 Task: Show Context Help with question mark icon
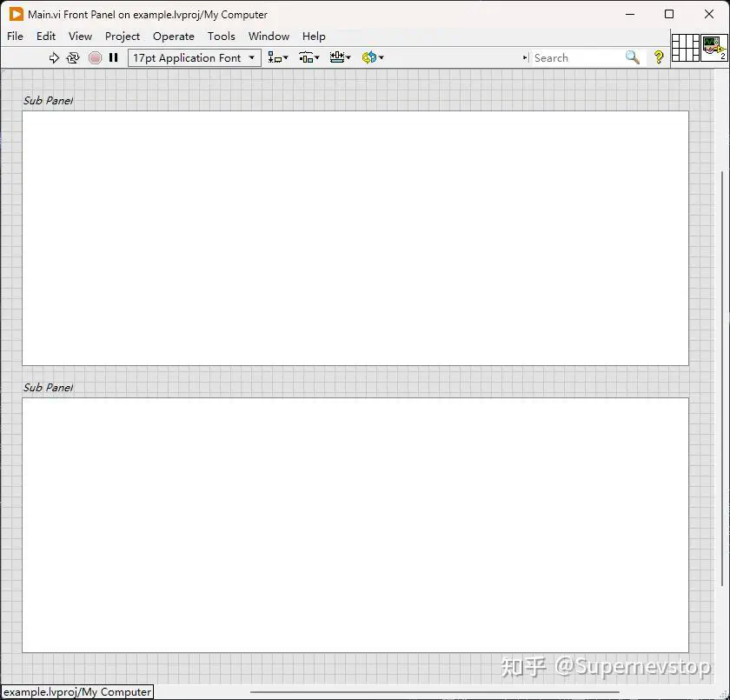[659, 57]
